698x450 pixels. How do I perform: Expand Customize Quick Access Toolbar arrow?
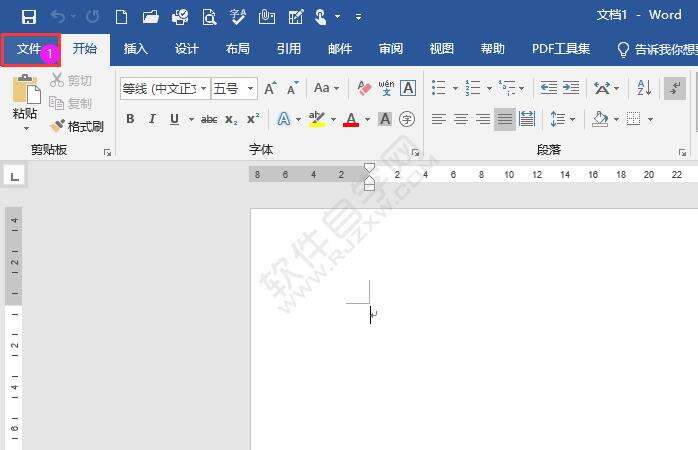click(358, 17)
